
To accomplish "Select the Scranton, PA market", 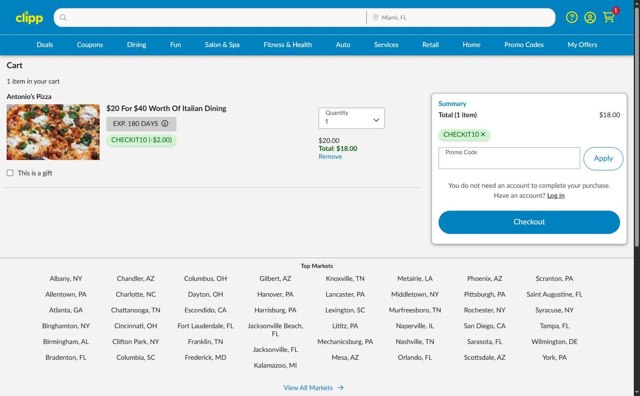I will pyautogui.click(x=554, y=279).
